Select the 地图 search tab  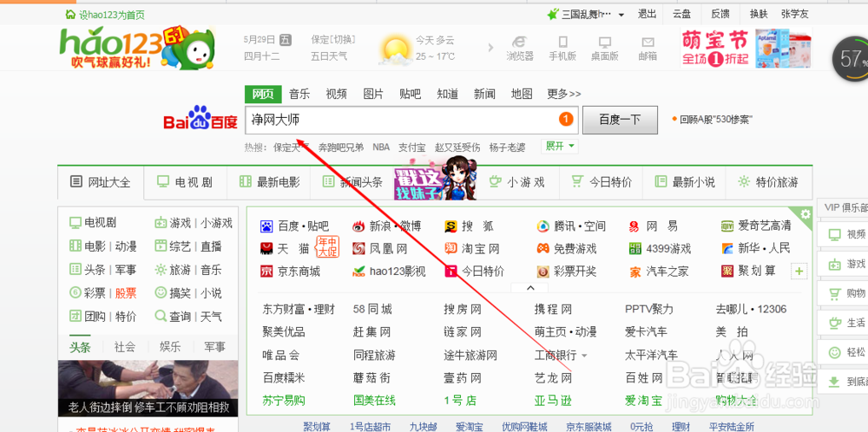coord(522,94)
